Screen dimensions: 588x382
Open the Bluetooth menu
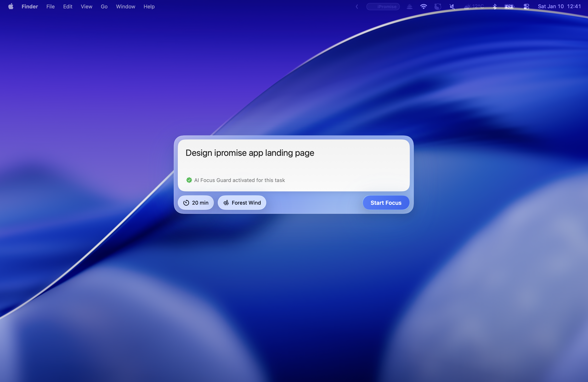pyautogui.click(x=494, y=7)
